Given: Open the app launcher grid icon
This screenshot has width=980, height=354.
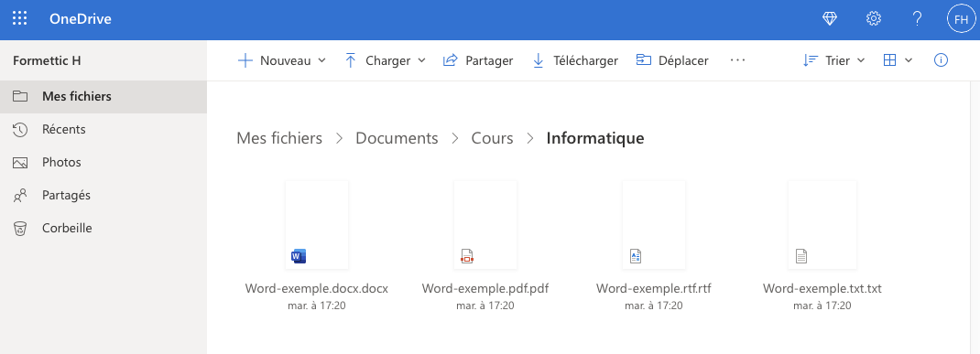Looking at the screenshot, I should click(x=20, y=18).
